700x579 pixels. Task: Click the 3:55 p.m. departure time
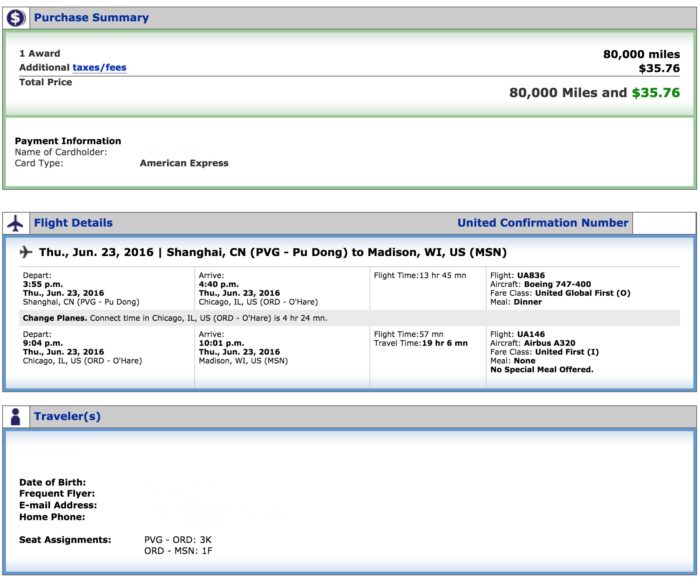[43, 284]
